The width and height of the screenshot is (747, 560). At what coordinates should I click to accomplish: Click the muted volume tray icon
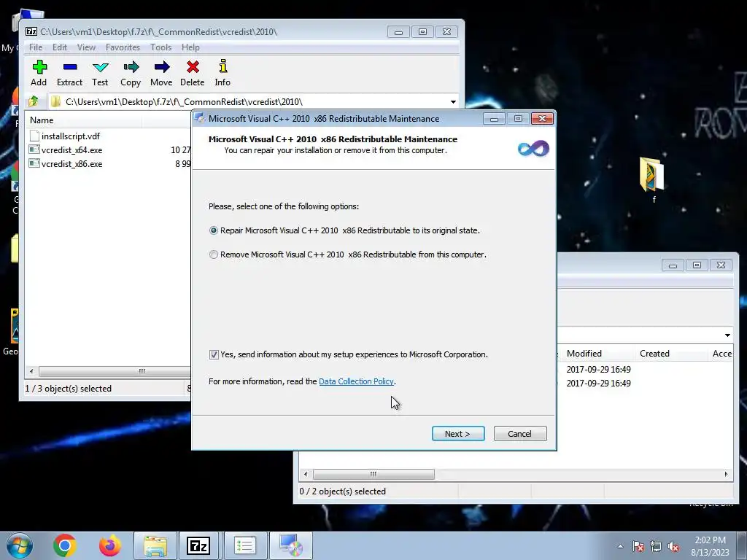(x=673, y=546)
